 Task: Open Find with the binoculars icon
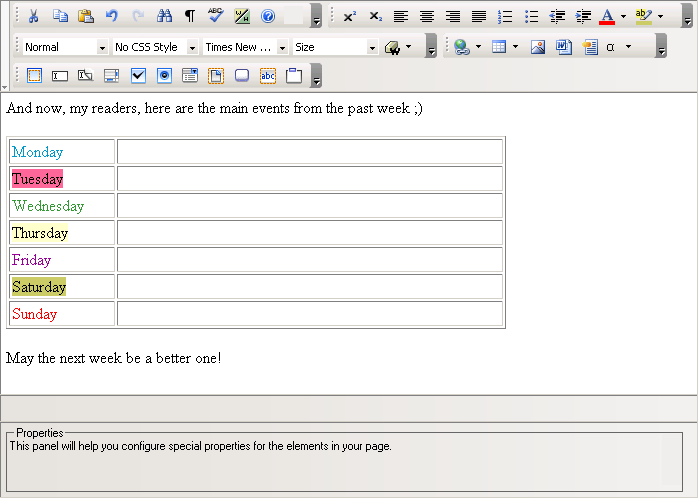165,16
